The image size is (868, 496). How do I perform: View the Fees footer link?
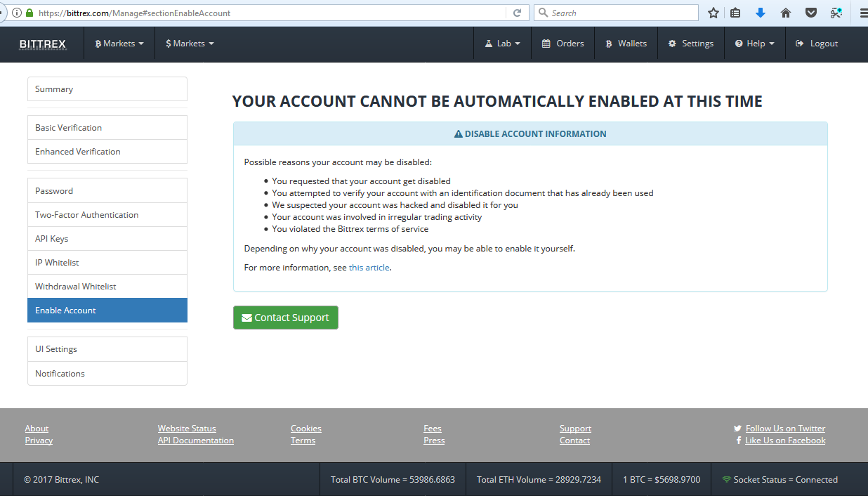(x=433, y=429)
